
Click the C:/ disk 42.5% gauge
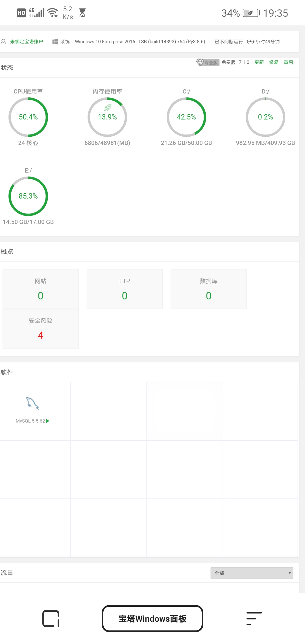pos(186,117)
